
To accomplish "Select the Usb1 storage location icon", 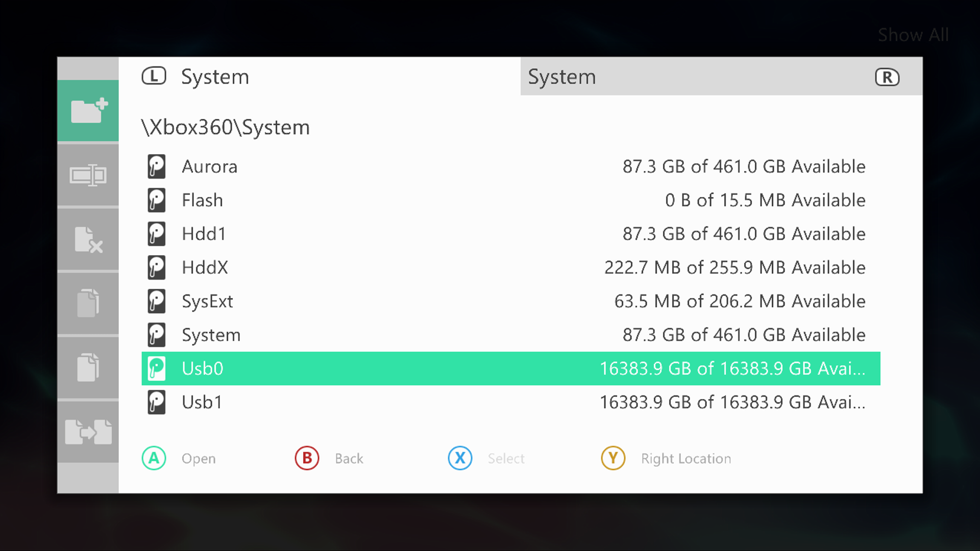I will (x=156, y=402).
